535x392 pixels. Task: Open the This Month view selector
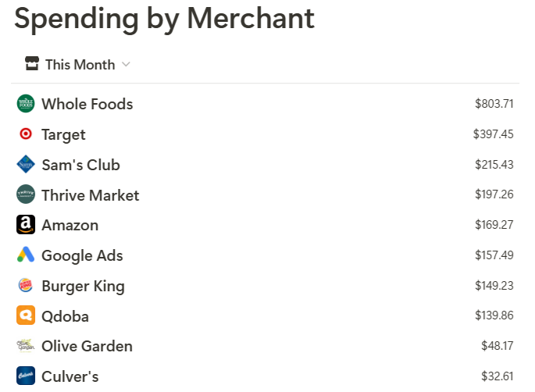click(77, 65)
